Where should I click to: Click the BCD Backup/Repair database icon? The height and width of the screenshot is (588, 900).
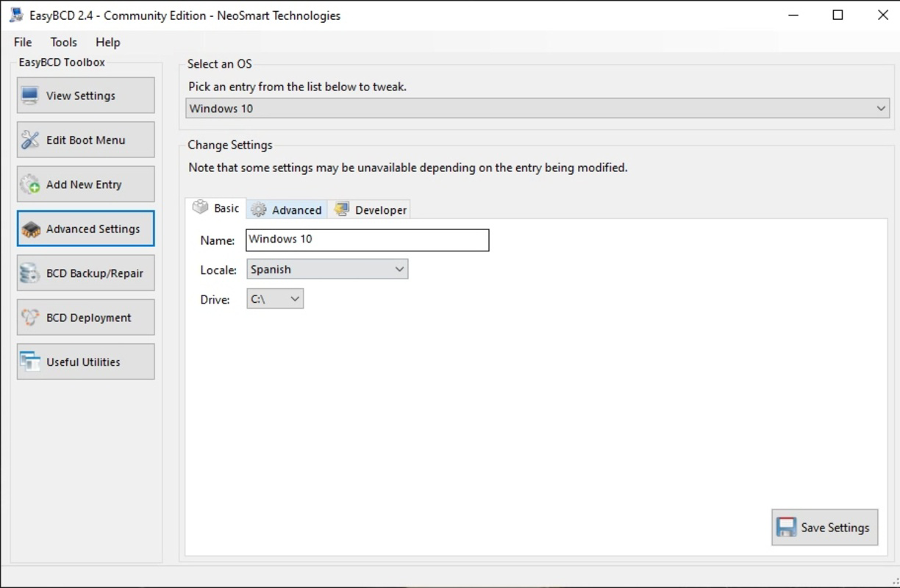coord(29,273)
